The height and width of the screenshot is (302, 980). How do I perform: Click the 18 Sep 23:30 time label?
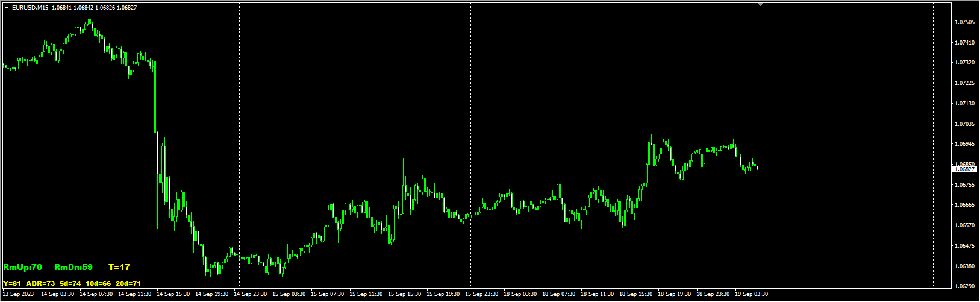click(714, 295)
